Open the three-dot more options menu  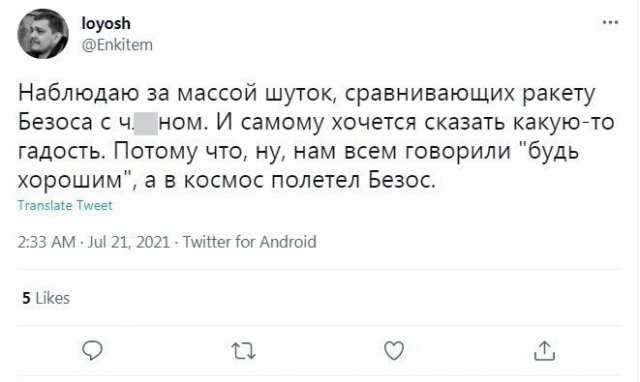[610, 22]
